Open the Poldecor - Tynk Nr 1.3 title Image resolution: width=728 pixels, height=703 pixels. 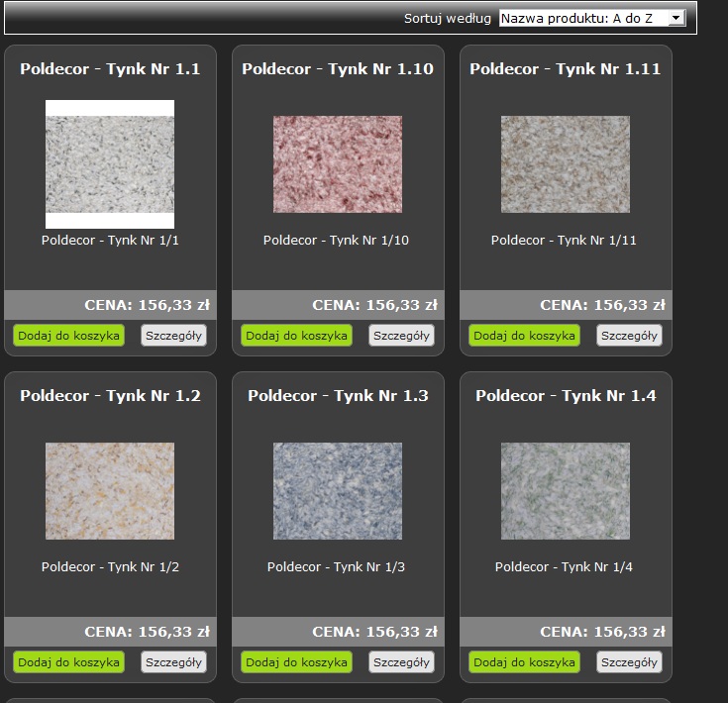(338, 396)
